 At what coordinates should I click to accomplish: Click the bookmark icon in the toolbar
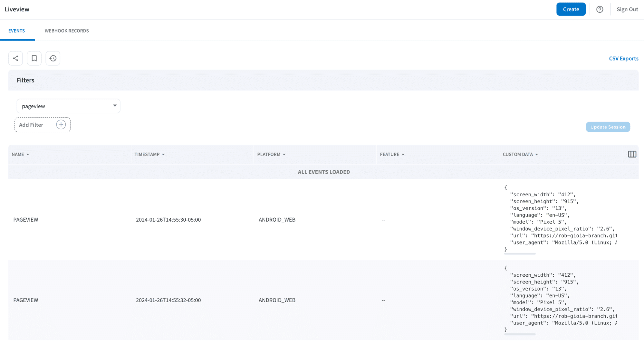point(34,58)
